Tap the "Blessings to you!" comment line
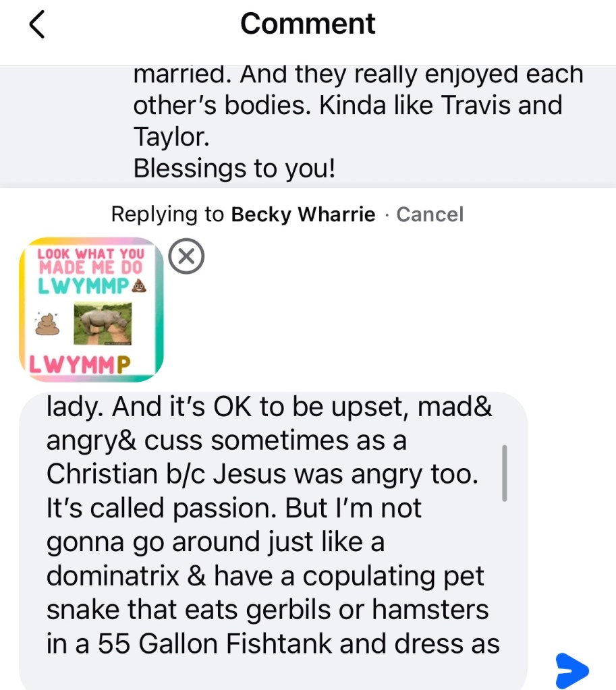The image size is (616, 690). (234, 168)
